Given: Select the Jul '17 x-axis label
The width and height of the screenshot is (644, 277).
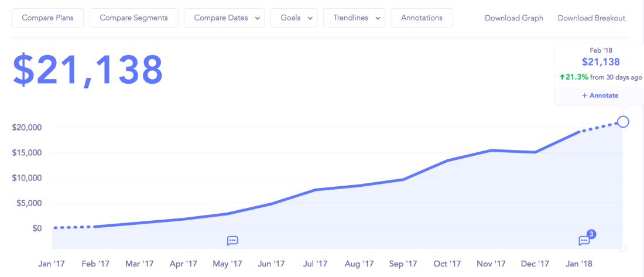Looking at the screenshot, I should click(316, 264).
